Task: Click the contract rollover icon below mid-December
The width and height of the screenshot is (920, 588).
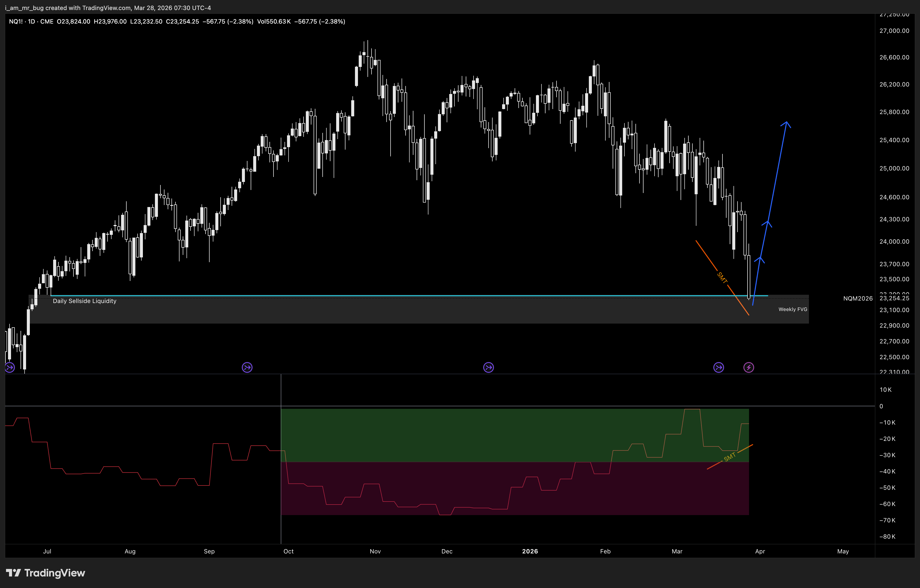Action: pyautogui.click(x=488, y=367)
